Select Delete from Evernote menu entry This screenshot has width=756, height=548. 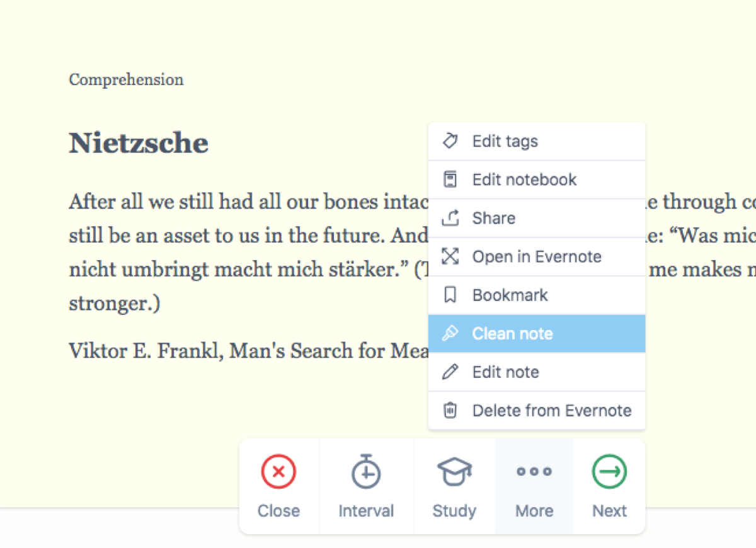click(x=537, y=410)
